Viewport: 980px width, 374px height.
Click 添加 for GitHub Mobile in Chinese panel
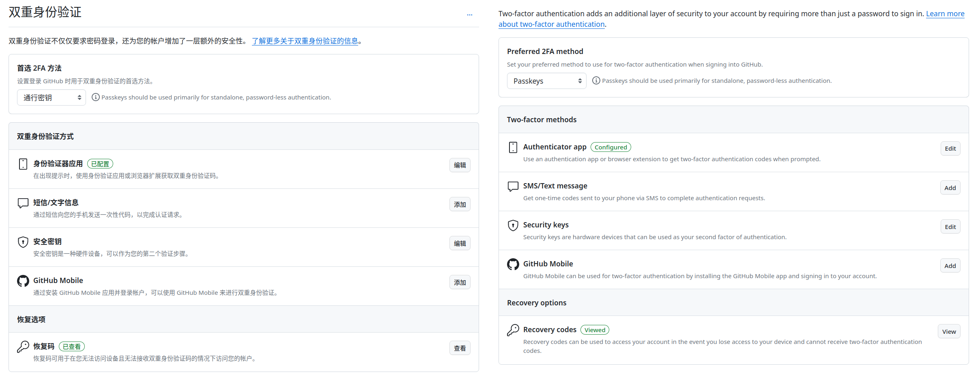point(460,282)
